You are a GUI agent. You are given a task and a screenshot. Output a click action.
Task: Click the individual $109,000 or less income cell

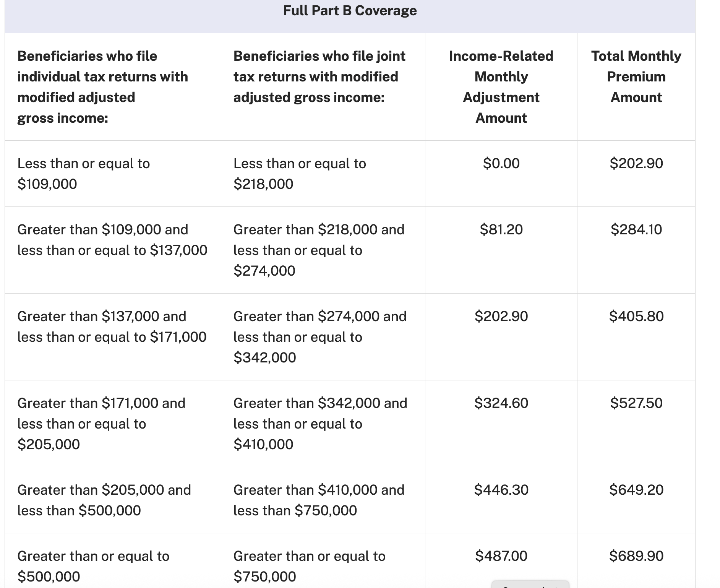pos(84,174)
